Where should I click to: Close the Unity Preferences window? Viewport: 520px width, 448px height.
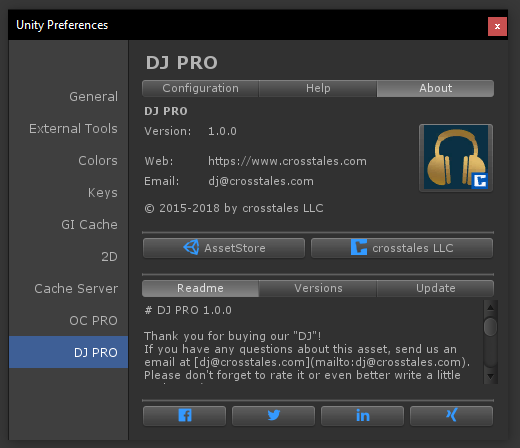pyautogui.click(x=497, y=26)
